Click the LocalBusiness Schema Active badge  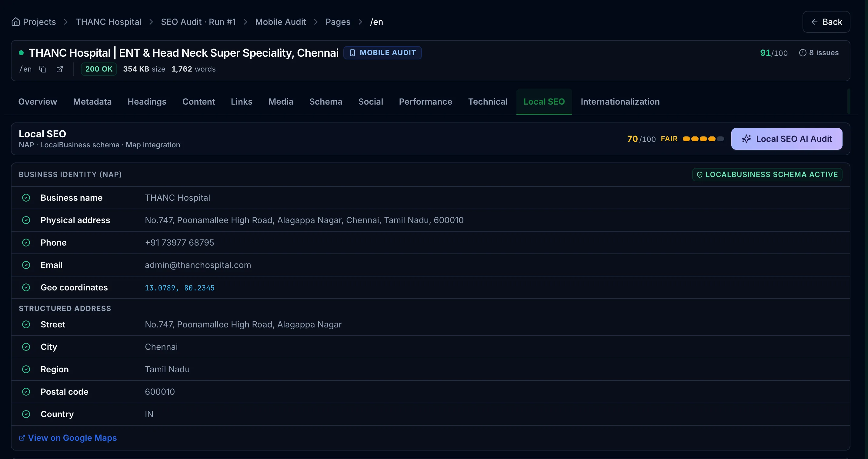pyautogui.click(x=767, y=175)
